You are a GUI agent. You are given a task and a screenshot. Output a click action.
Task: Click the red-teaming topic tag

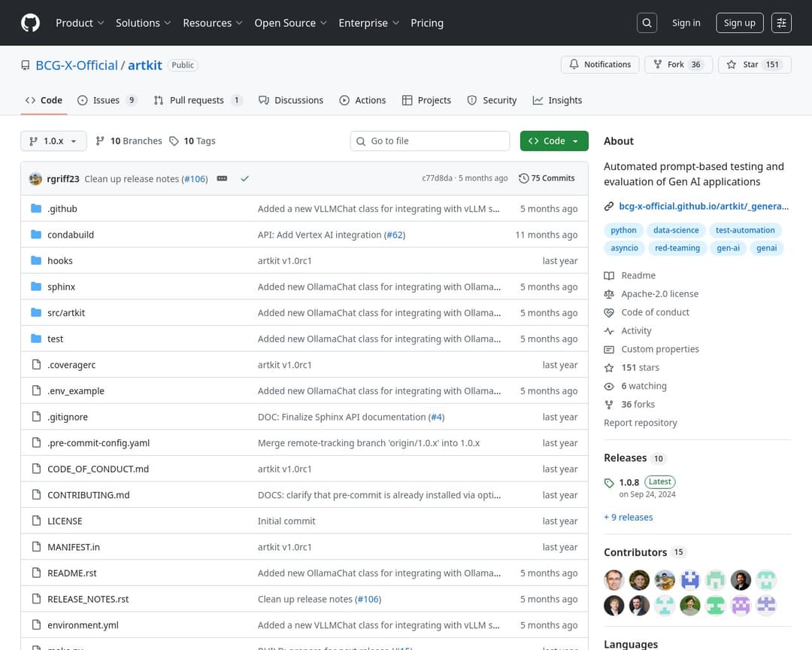click(677, 248)
